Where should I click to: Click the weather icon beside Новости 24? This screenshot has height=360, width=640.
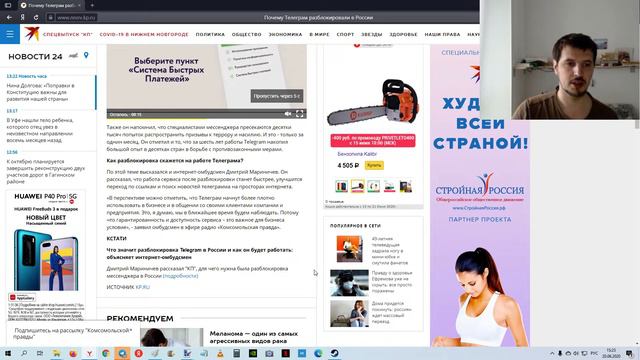[73, 56]
